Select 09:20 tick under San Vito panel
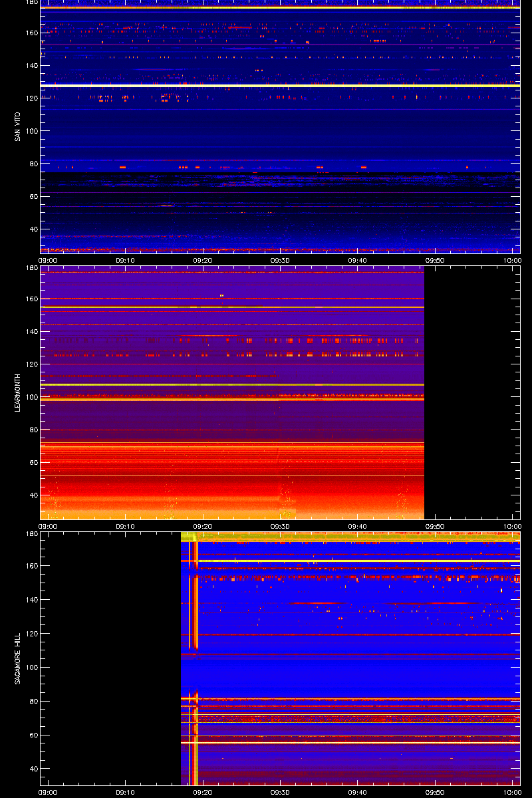 pyautogui.click(x=203, y=260)
